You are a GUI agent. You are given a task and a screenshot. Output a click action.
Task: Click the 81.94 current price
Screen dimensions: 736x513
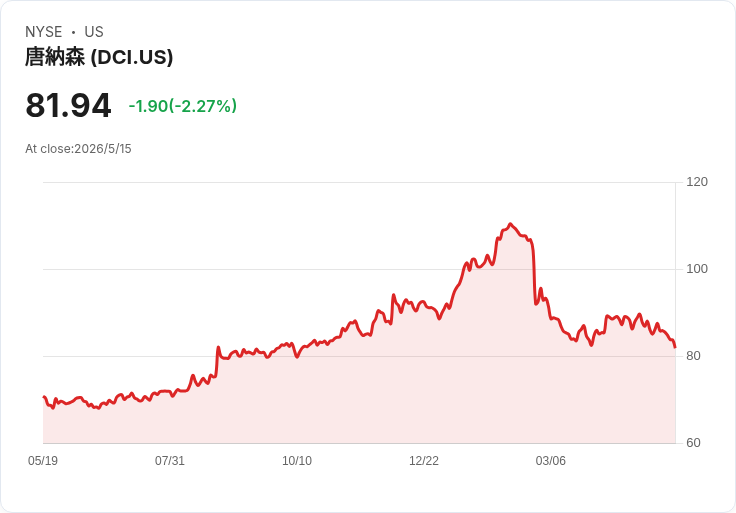68,105
